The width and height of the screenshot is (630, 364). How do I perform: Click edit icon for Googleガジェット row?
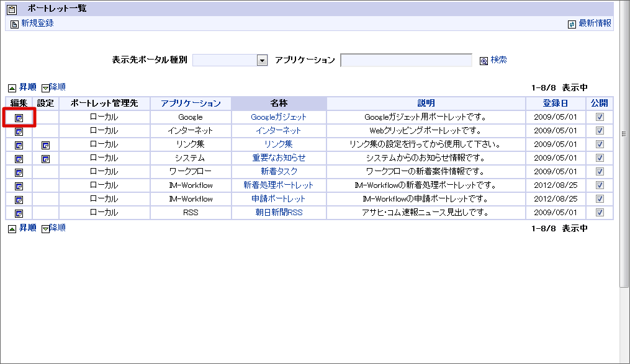click(x=19, y=118)
